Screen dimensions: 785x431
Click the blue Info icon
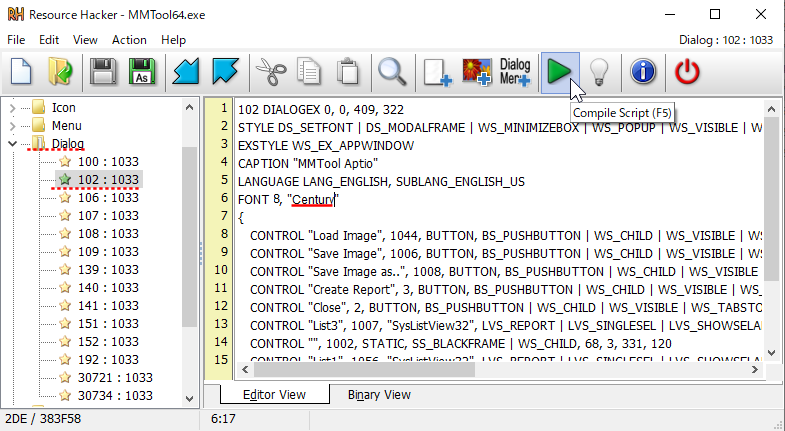[x=644, y=73]
